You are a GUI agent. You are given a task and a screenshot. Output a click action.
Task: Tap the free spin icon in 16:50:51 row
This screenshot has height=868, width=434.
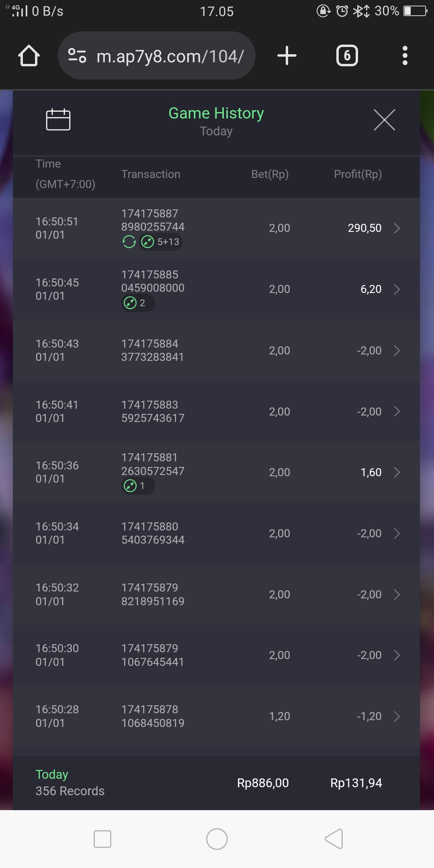pyautogui.click(x=129, y=242)
